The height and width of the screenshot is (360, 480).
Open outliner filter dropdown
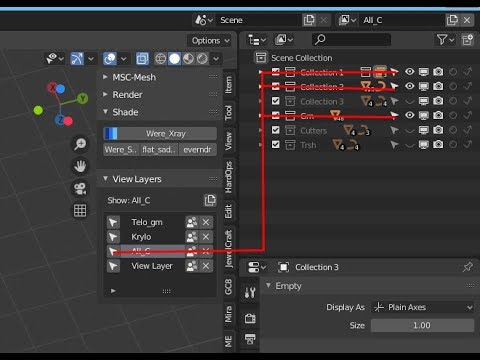click(x=445, y=40)
